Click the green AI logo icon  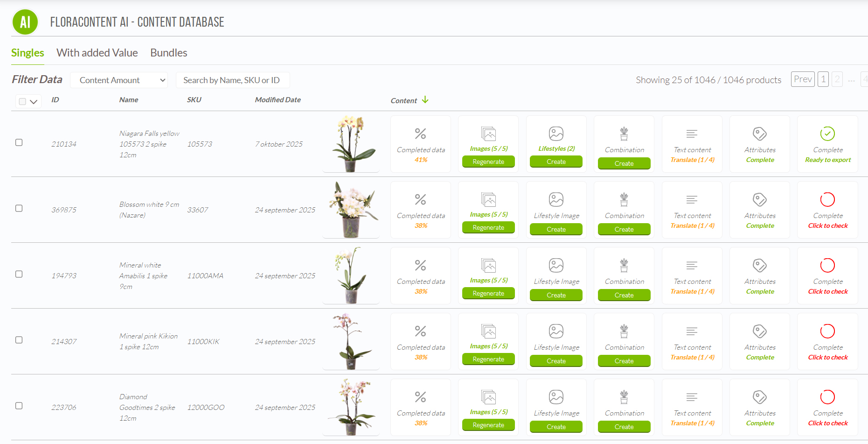click(25, 22)
